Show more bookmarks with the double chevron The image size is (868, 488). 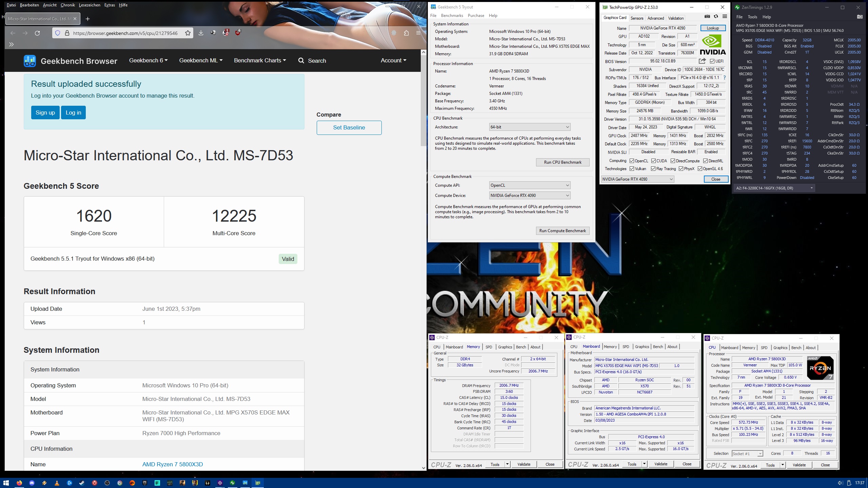pos(11,44)
